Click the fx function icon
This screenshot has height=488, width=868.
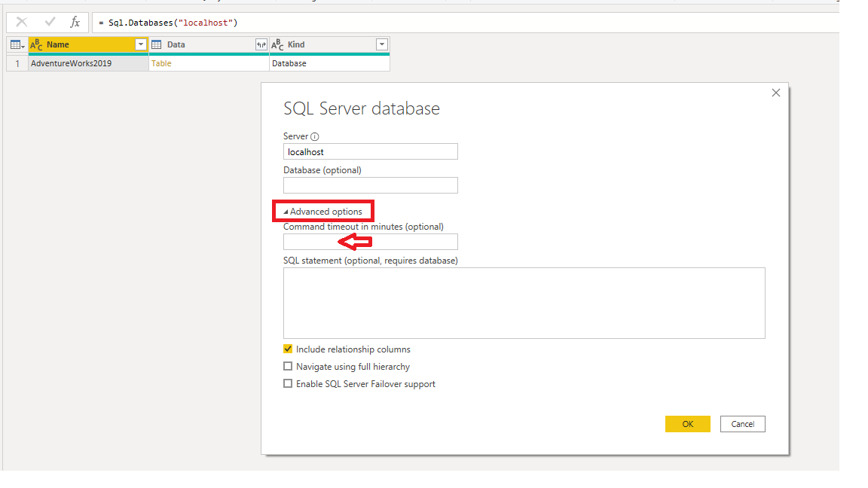click(75, 22)
